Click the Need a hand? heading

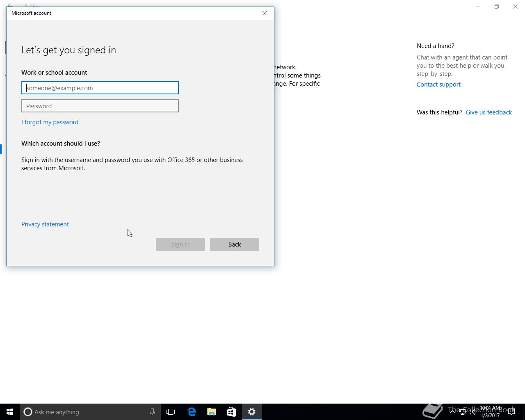[435, 46]
